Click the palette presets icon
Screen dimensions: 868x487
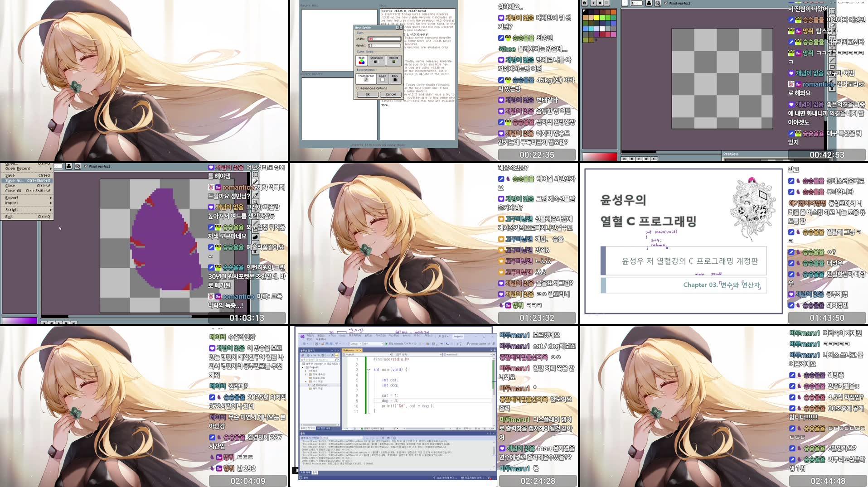point(600,3)
